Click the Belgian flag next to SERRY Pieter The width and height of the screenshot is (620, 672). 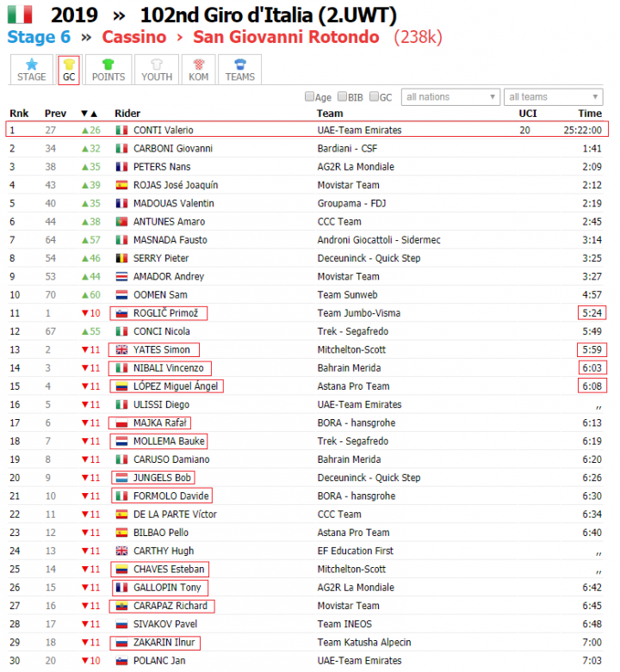[121, 258]
